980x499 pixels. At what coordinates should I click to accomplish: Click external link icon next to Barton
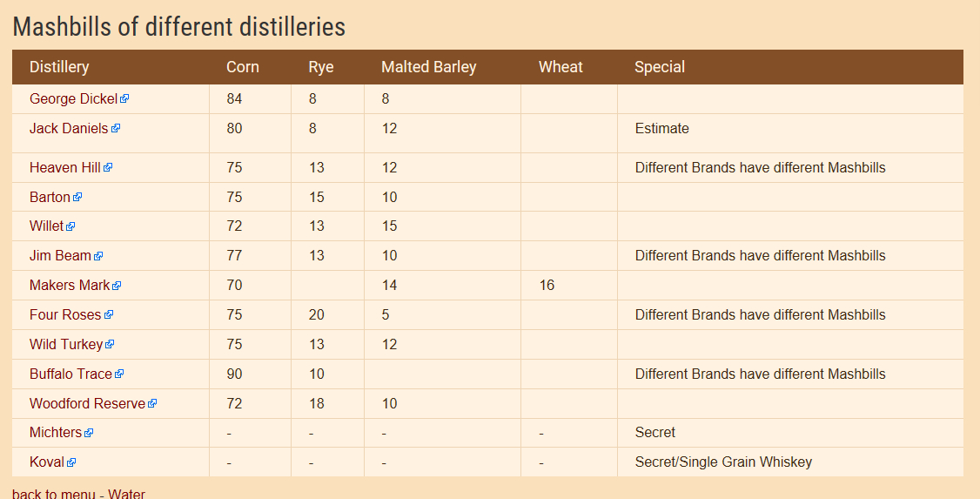77,197
